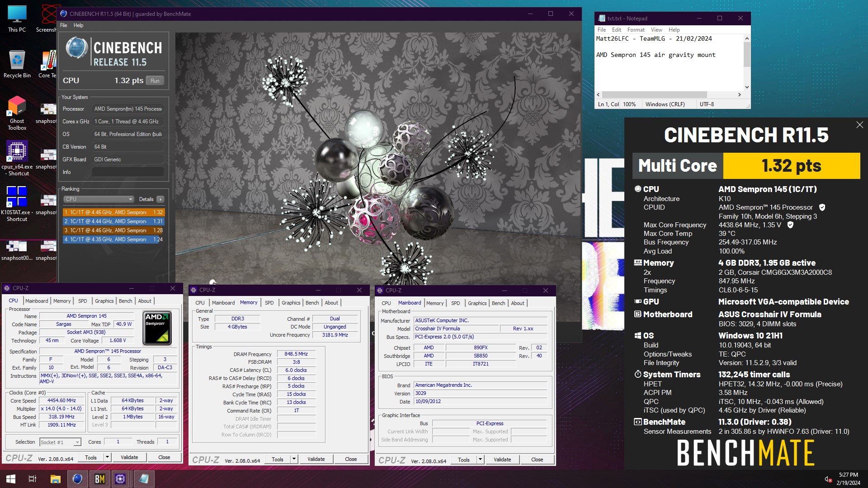Open Notepad Edit menu
Viewport: 868px width, 488px height.
coord(616,30)
